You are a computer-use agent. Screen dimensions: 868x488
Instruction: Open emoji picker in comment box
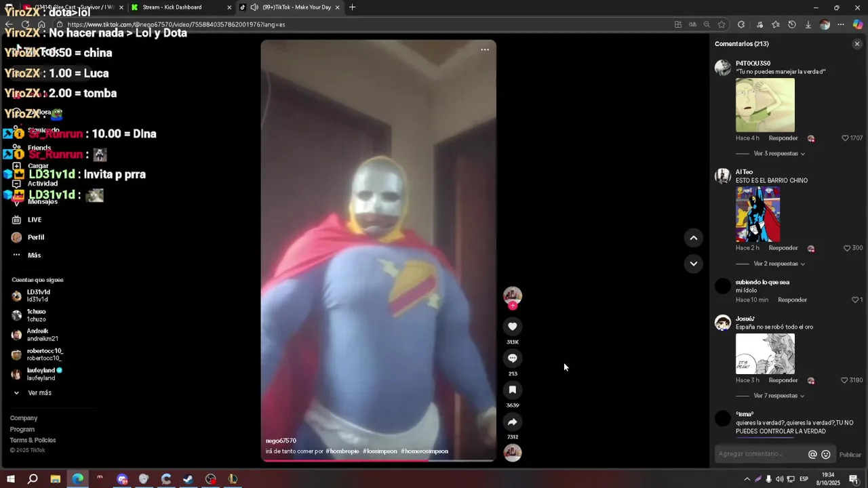[826, 455]
